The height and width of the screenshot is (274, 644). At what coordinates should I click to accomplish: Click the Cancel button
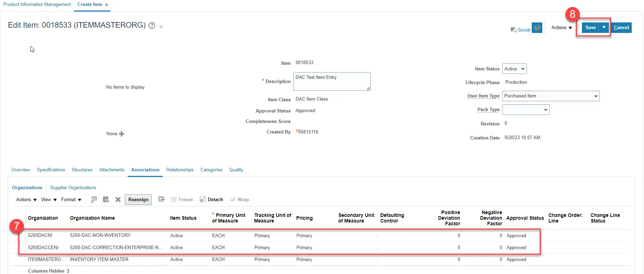tap(621, 27)
